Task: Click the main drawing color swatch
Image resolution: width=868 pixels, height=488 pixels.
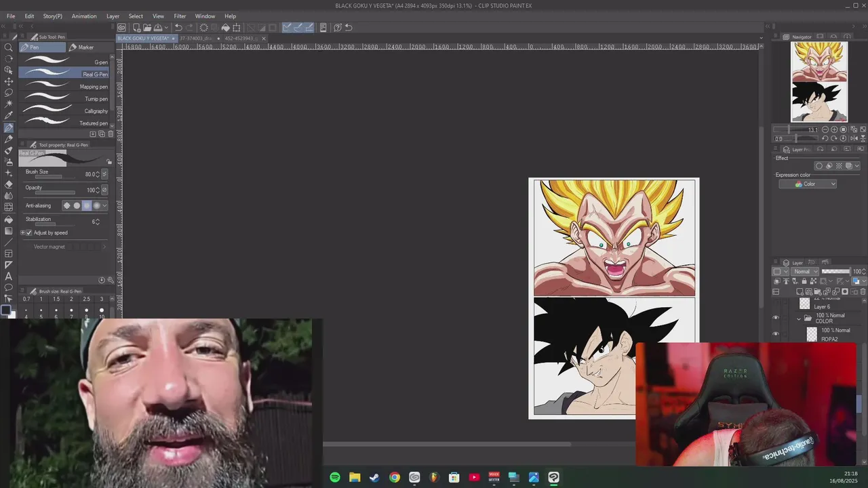Action: 5,310
